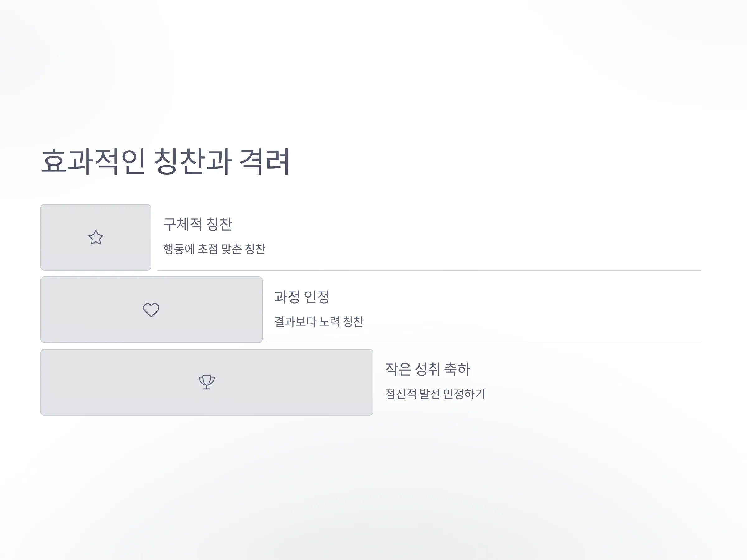Select the 과정 인정 heading
The height and width of the screenshot is (560, 747).
point(302,297)
